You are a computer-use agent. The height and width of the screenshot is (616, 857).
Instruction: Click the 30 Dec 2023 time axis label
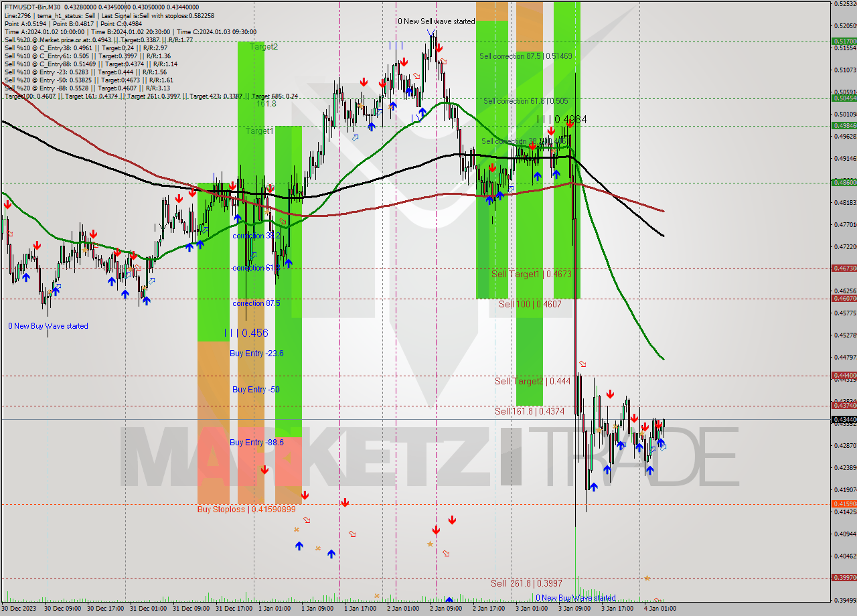19,609
